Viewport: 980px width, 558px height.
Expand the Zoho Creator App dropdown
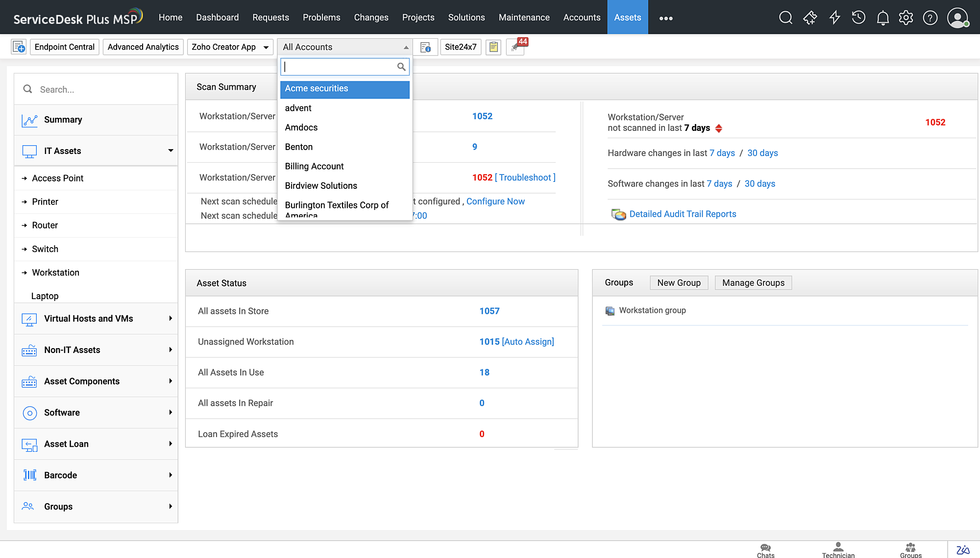click(x=266, y=48)
